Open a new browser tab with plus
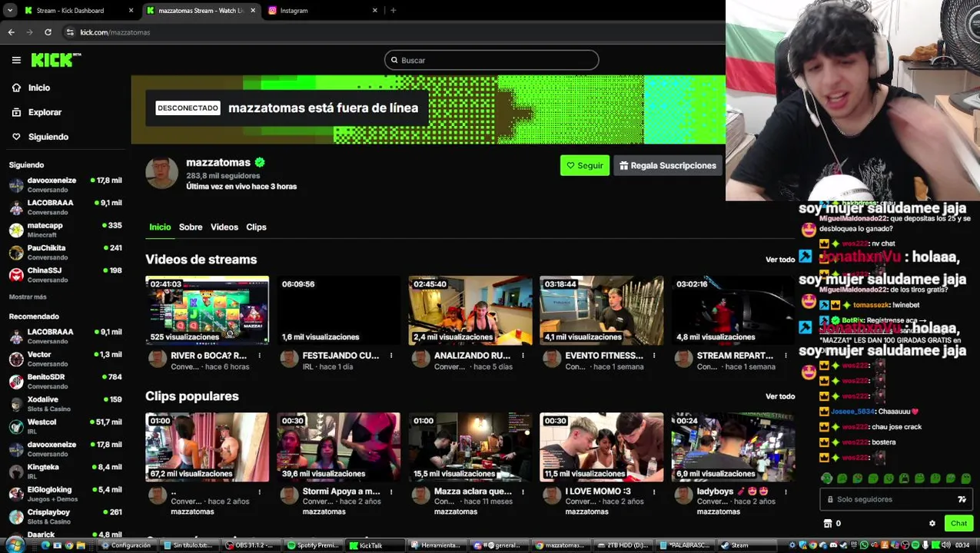 point(394,11)
